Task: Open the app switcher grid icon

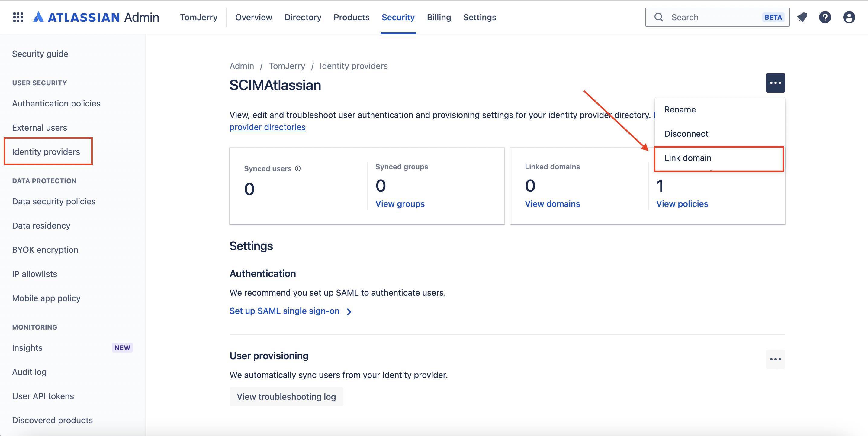Action: point(18,17)
